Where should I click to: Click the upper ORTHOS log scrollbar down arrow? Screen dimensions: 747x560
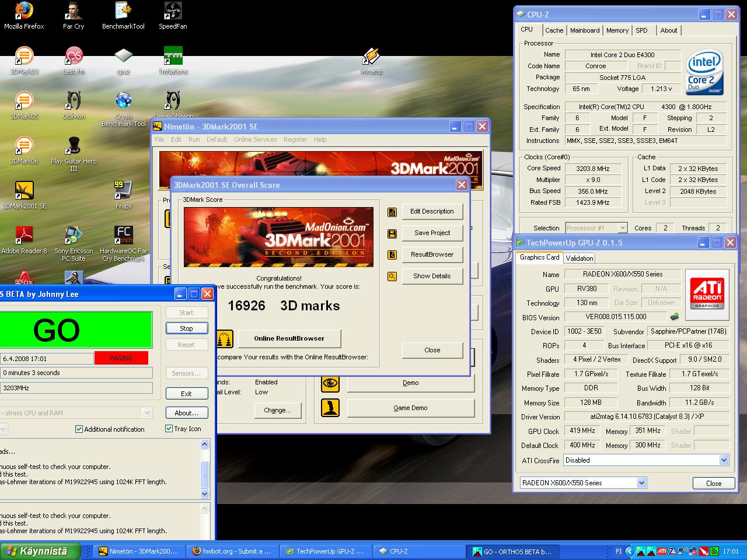tap(204, 494)
